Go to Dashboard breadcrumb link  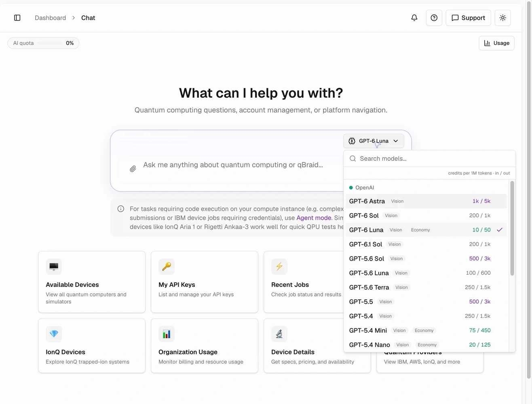tap(50, 18)
